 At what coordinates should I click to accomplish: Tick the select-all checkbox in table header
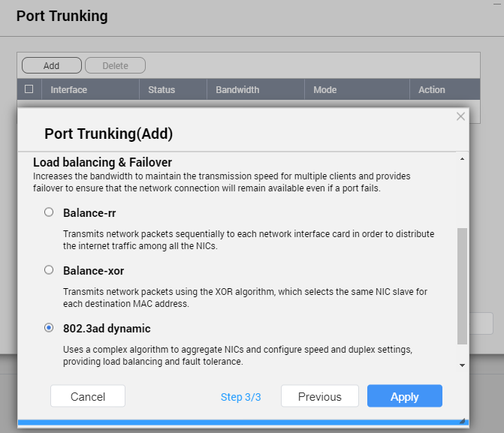tap(29, 89)
